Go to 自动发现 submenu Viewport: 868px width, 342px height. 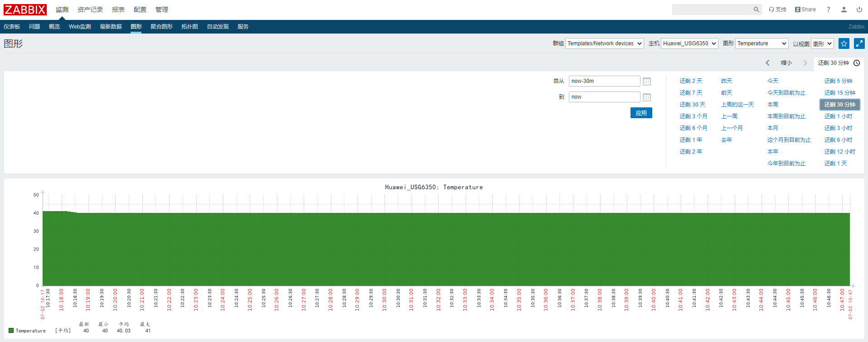pos(218,27)
